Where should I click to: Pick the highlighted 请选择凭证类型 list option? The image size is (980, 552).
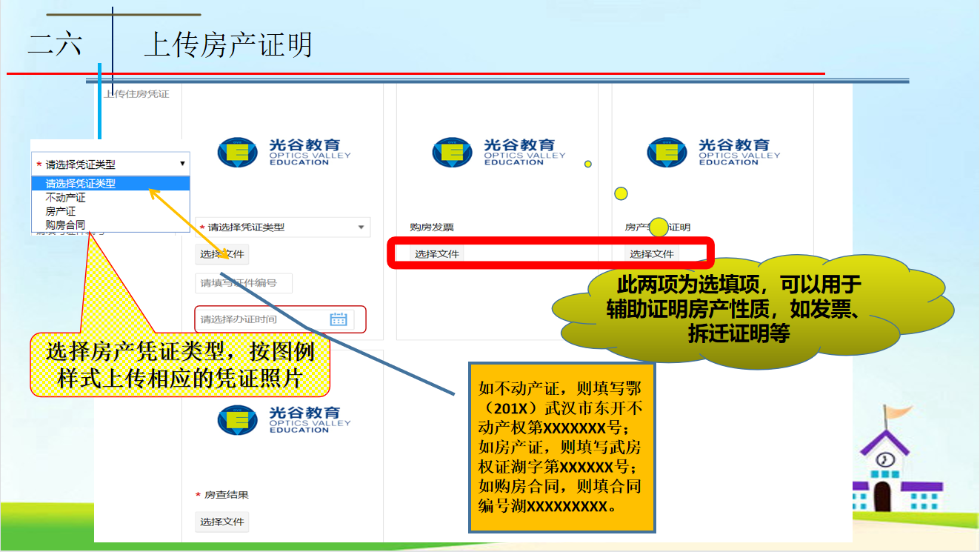point(81,184)
